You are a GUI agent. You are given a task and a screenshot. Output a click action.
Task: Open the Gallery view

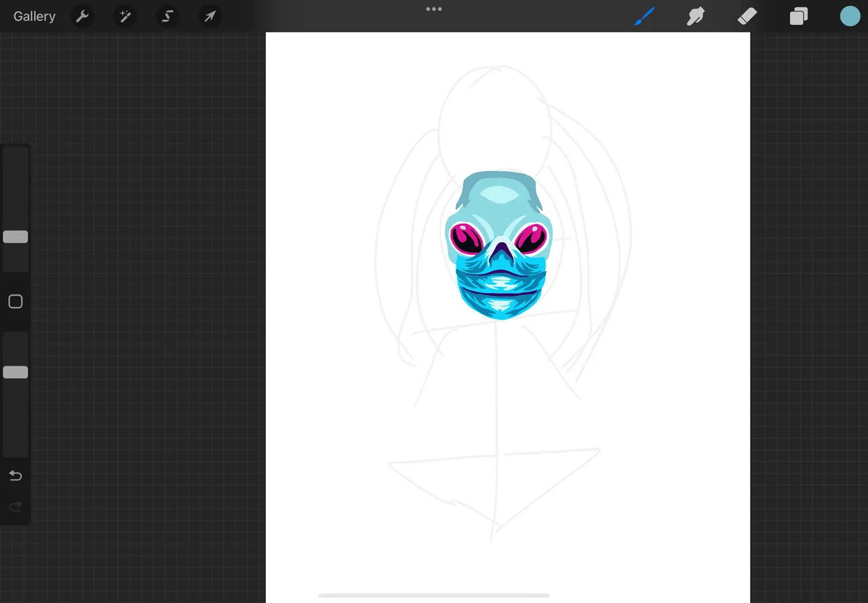click(x=35, y=16)
